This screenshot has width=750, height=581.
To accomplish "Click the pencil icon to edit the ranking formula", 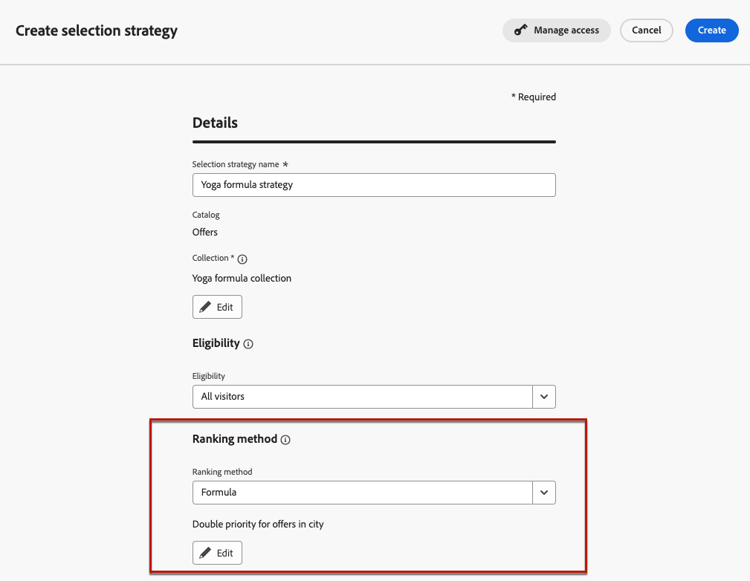I will point(205,553).
